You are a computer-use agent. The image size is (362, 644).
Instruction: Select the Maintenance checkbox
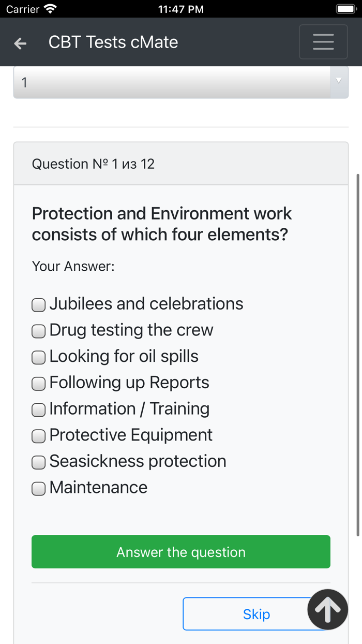39,489
